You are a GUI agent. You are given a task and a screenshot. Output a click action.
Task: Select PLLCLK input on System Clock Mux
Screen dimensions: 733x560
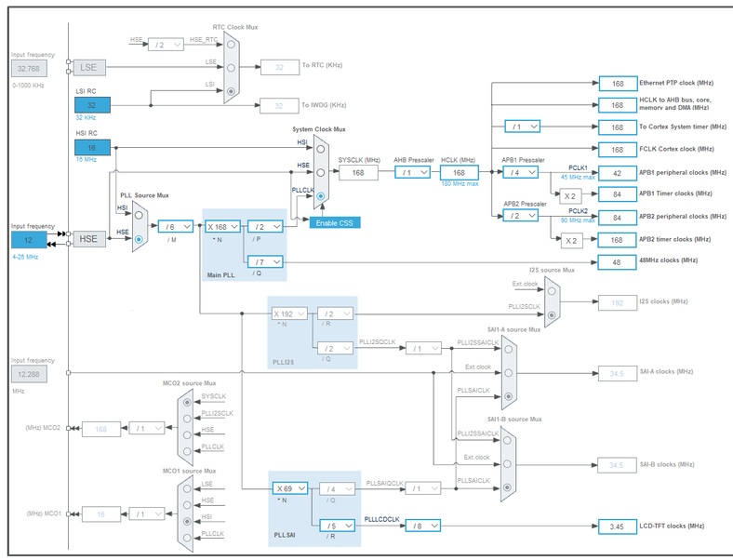click(320, 196)
